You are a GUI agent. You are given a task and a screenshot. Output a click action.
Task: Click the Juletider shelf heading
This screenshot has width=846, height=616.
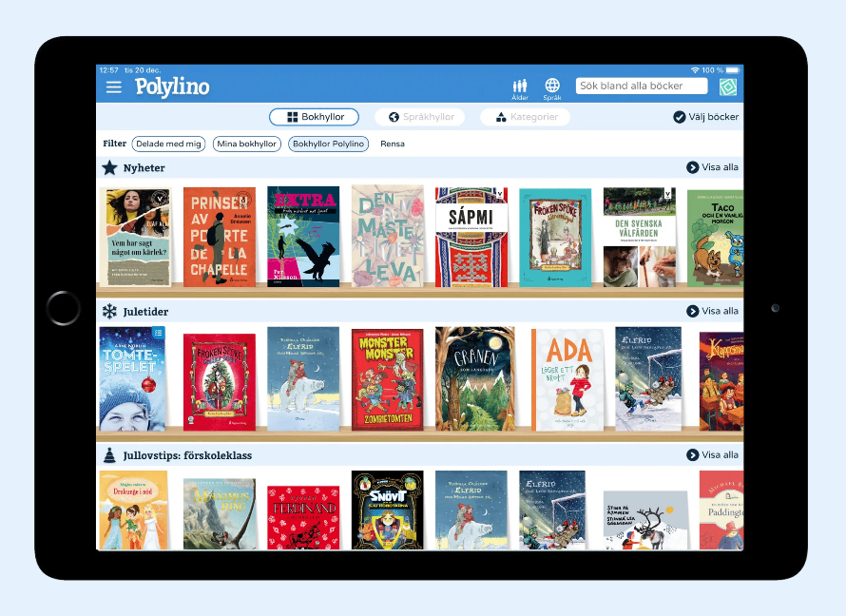click(x=145, y=311)
